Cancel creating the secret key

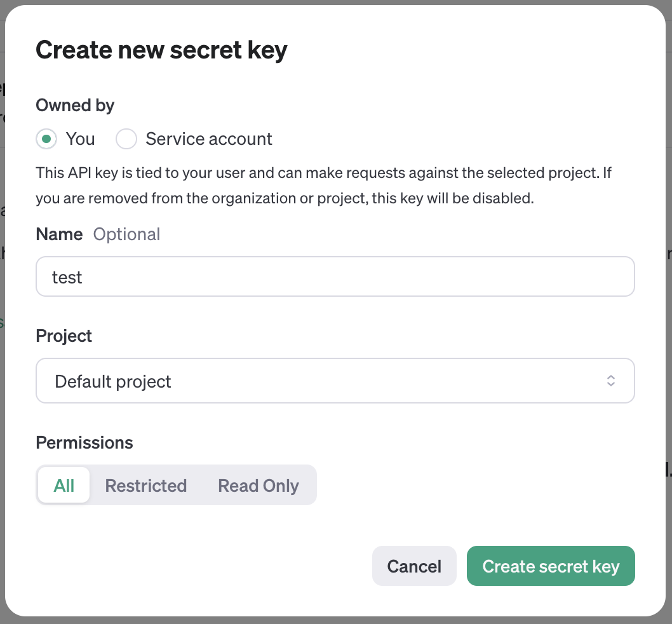click(414, 566)
